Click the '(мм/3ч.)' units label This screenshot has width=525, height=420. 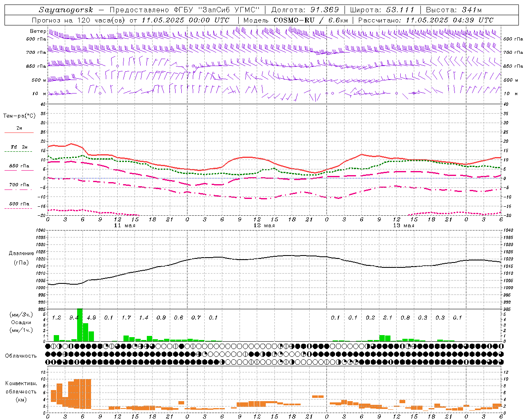point(21,315)
